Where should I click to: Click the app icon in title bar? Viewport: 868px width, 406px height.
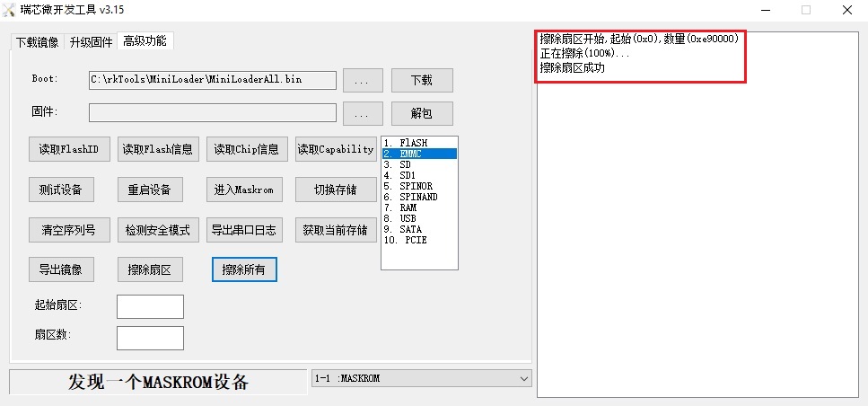tap(10, 10)
